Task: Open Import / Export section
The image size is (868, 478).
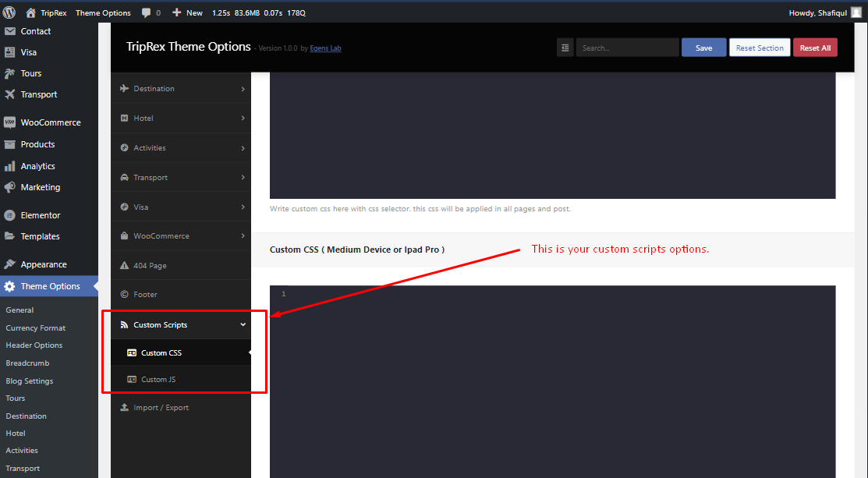Action: [181, 407]
